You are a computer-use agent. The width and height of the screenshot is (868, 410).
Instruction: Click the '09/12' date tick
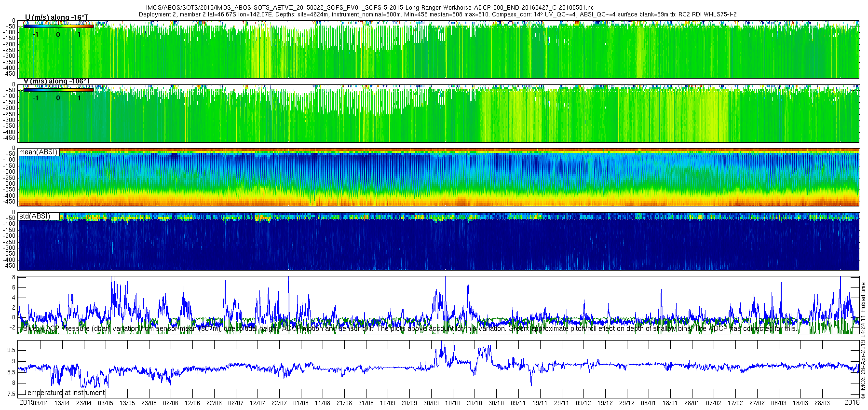[583, 403]
